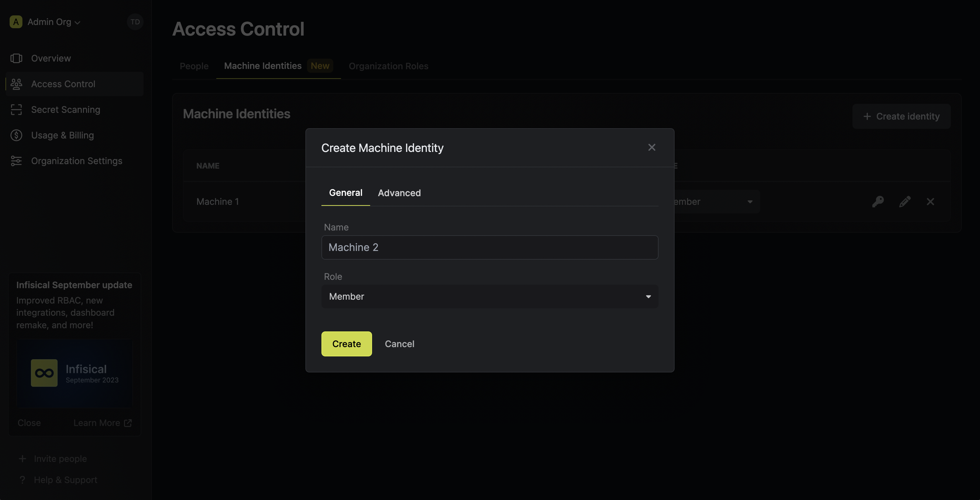Open the Advanced tab in dialog
This screenshot has height=500, width=980.
(399, 193)
